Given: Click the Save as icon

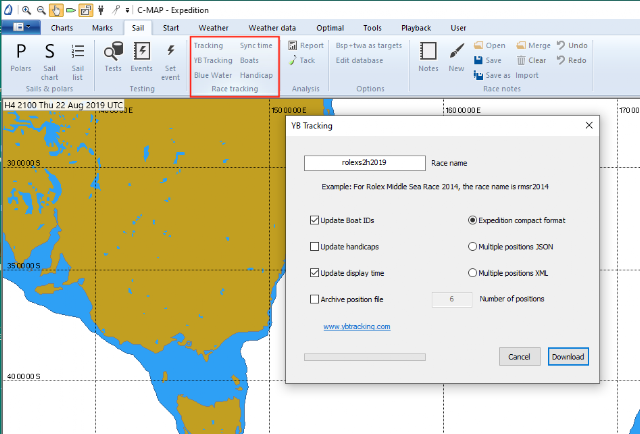Looking at the screenshot, I should click(x=478, y=75).
